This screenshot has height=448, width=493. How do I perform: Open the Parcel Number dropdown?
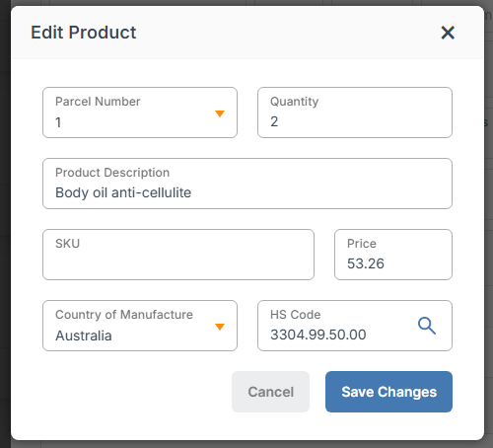coord(140,112)
